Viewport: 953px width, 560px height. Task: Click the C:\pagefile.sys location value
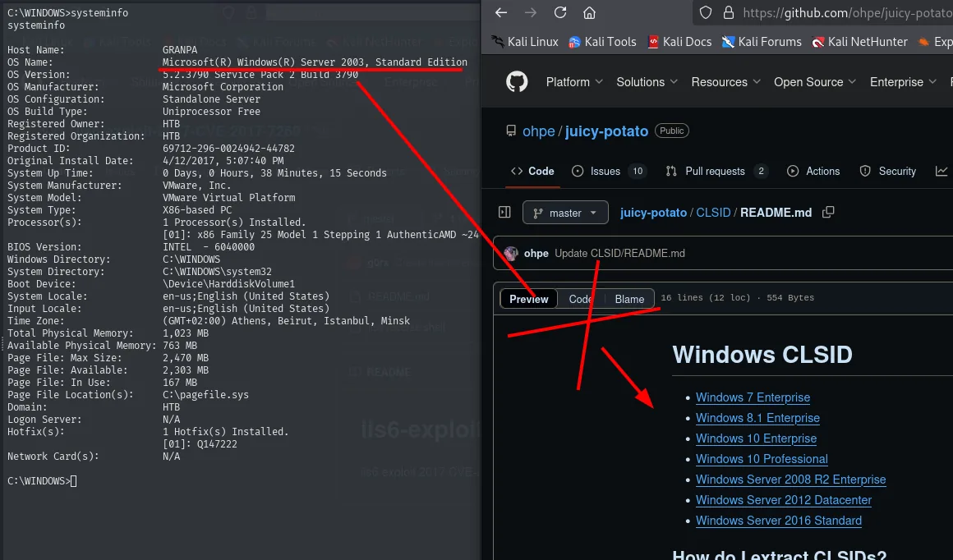pyautogui.click(x=205, y=395)
